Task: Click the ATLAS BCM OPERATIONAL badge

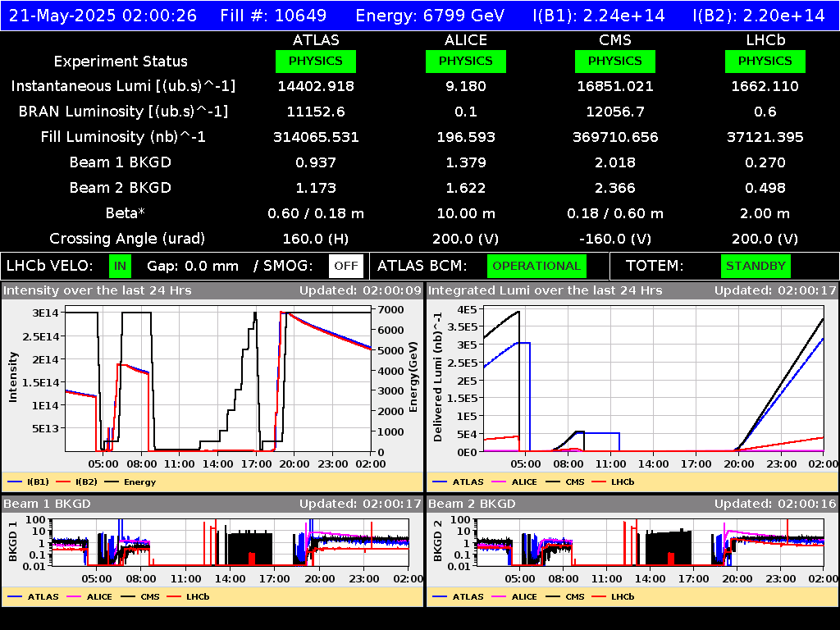Action: pos(536,267)
